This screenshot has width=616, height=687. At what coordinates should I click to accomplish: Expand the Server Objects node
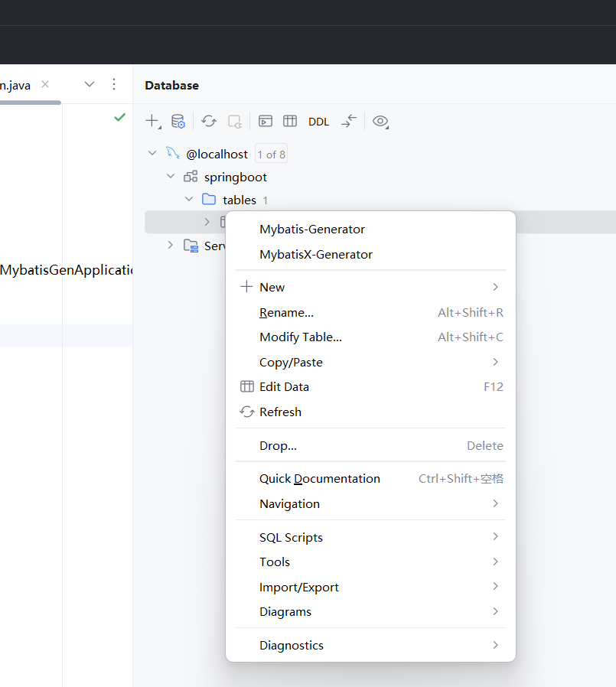tap(171, 245)
